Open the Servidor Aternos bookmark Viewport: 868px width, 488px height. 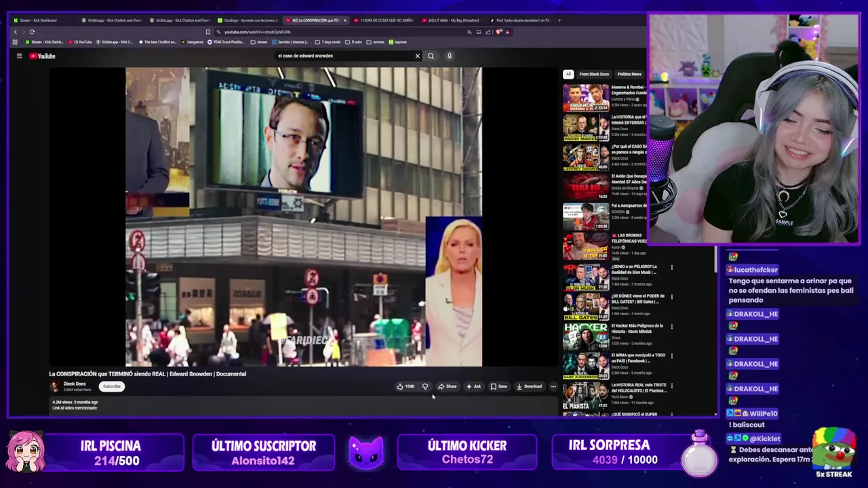click(291, 42)
